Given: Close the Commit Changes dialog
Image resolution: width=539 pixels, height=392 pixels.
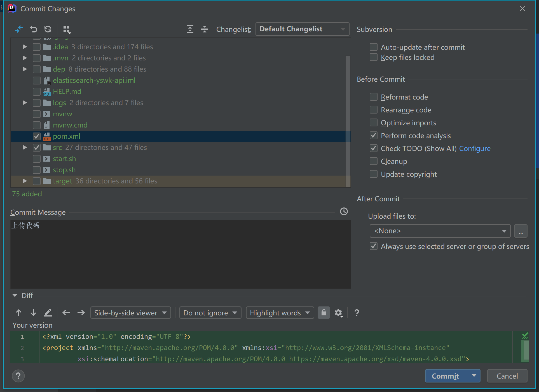Looking at the screenshot, I should pos(522,8).
